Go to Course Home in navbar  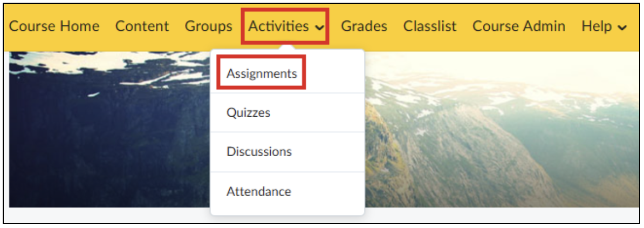pos(54,26)
